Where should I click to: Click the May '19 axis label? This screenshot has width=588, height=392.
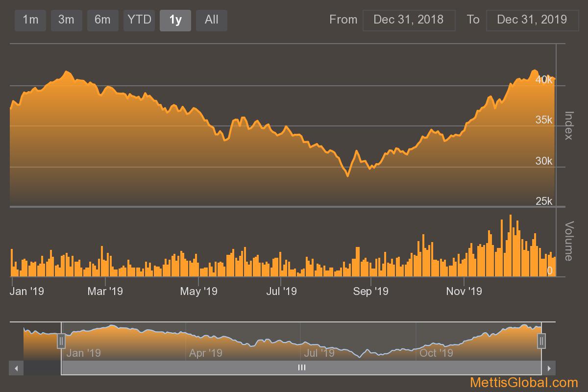[198, 291]
